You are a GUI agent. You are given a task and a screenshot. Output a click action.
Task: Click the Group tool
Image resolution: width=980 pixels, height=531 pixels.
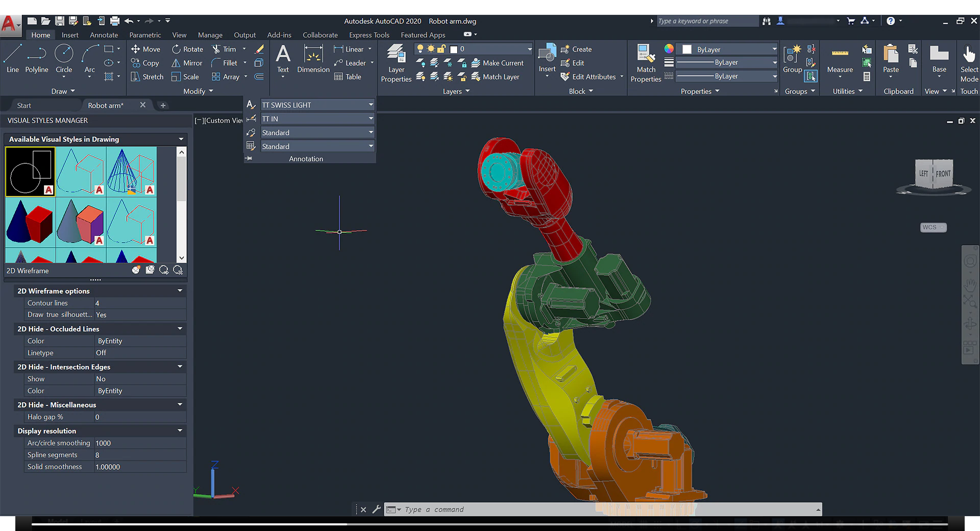792,59
